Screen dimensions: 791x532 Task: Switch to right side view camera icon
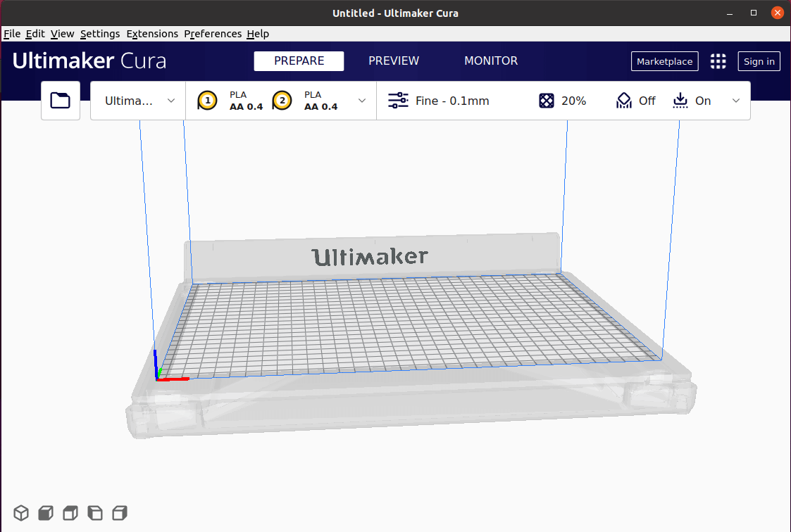[x=120, y=513]
